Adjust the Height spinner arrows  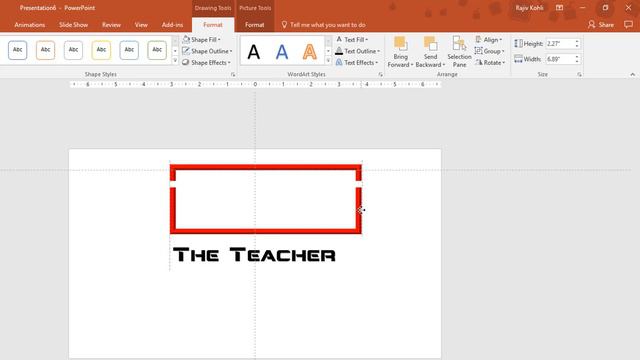coord(577,43)
